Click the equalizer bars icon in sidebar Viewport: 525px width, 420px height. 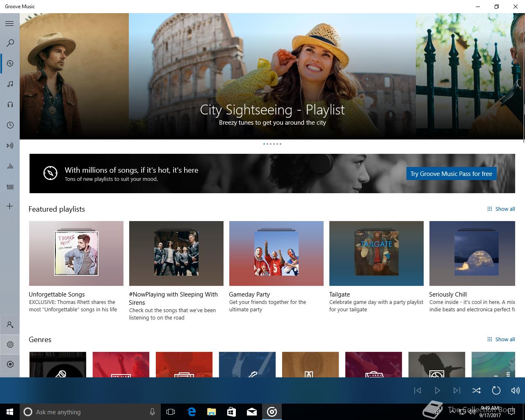10,166
